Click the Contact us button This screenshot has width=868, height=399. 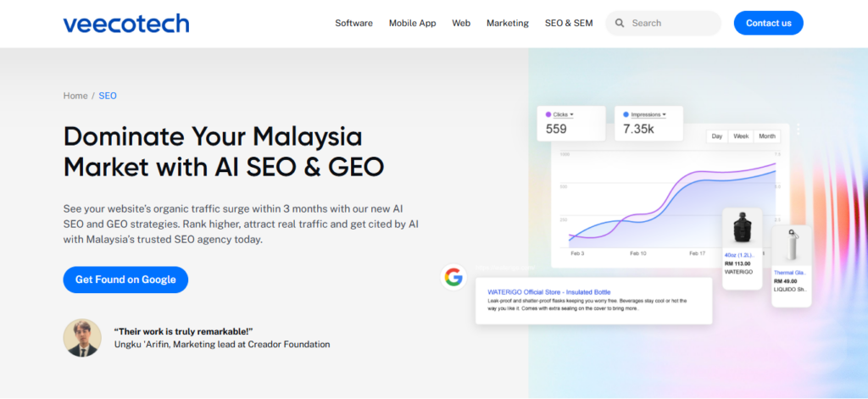[768, 23]
